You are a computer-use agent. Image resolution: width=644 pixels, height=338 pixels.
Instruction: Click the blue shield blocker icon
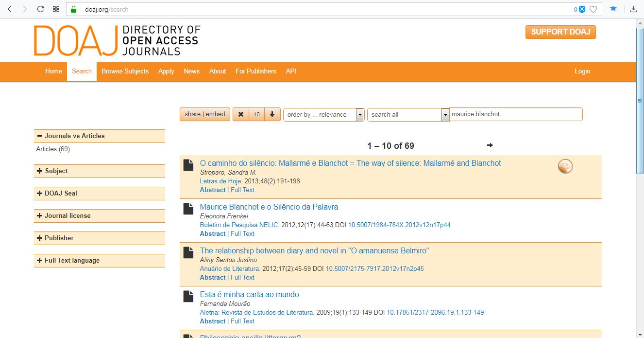coord(582,9)
